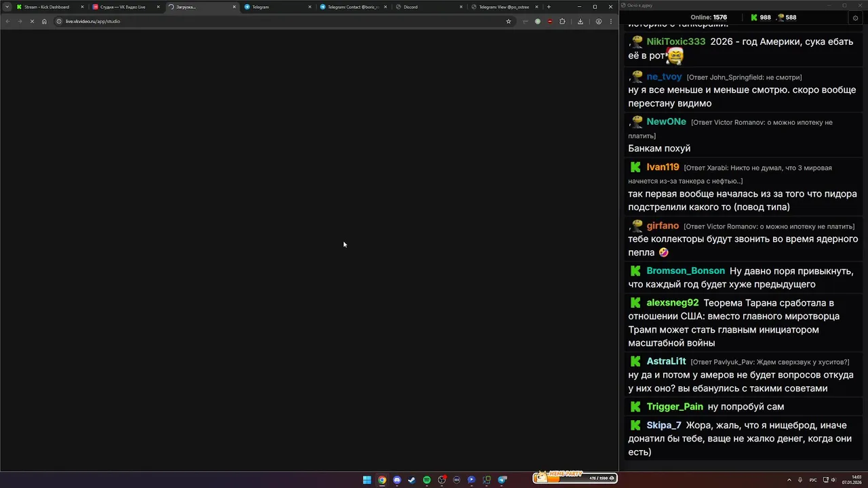
Task: Click the message "Банкам похуй"
Action: pos(659,148)
